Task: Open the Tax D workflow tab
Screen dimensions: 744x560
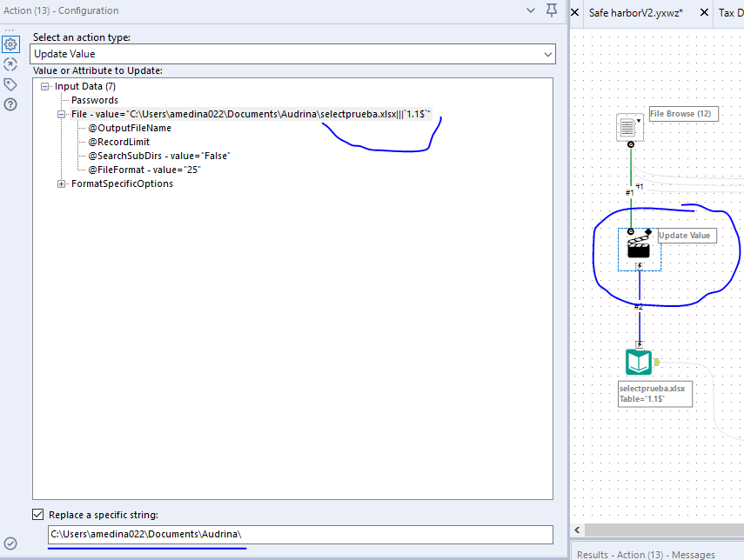Action: tap(729, 13)
